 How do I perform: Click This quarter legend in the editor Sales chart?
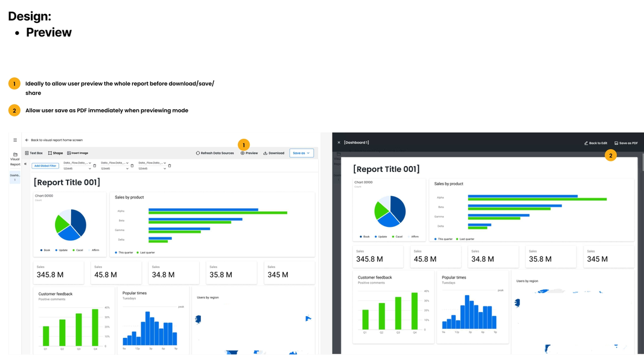[x=124, y=252]
